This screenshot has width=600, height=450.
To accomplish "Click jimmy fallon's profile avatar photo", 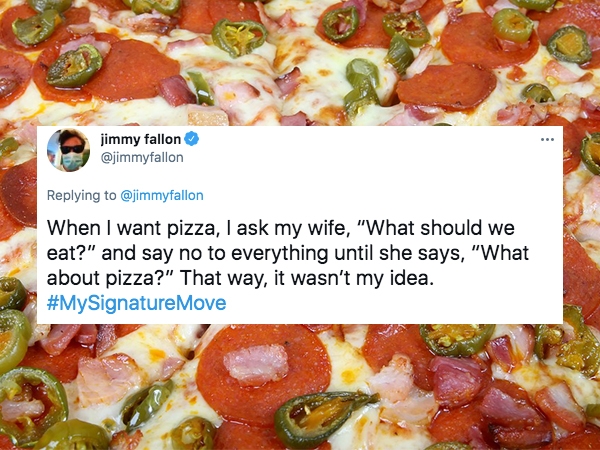I will click(68, 150).
